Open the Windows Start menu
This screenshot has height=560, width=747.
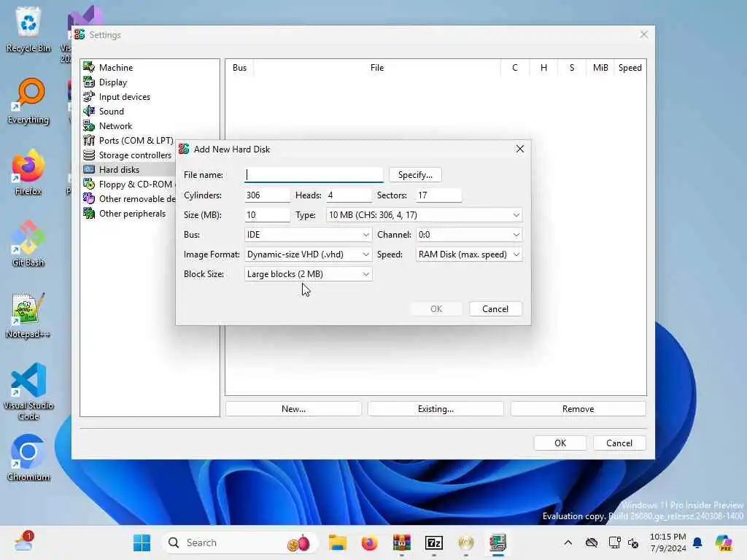tap(142, 542)
